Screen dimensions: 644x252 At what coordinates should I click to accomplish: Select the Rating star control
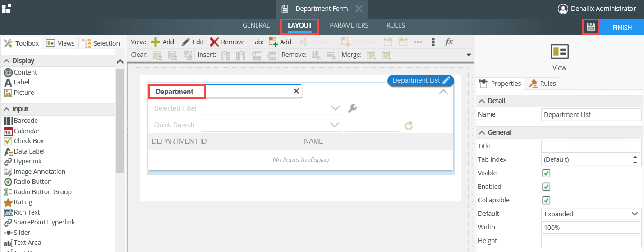[18, 202]
